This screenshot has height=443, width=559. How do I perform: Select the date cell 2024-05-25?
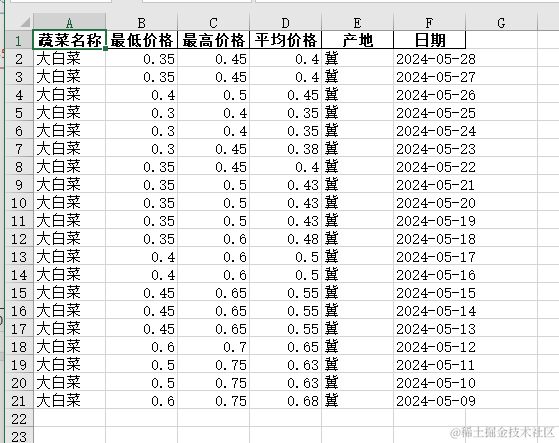430,112
